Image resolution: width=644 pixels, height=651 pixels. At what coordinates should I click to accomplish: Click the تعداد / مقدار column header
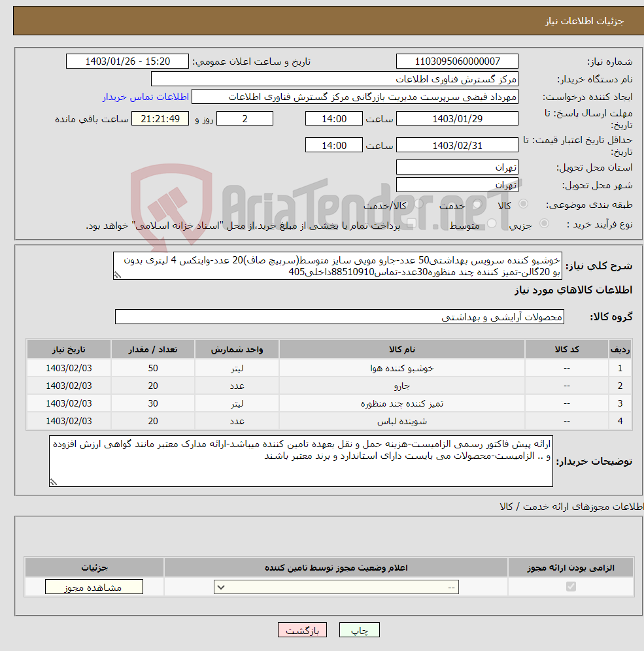pos(153,349)
